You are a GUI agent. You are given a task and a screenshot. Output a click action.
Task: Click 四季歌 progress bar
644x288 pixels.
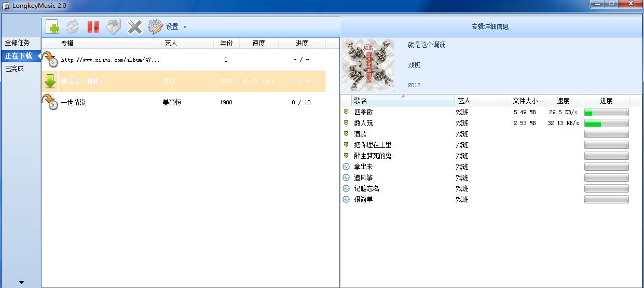(x=606, y=112)
